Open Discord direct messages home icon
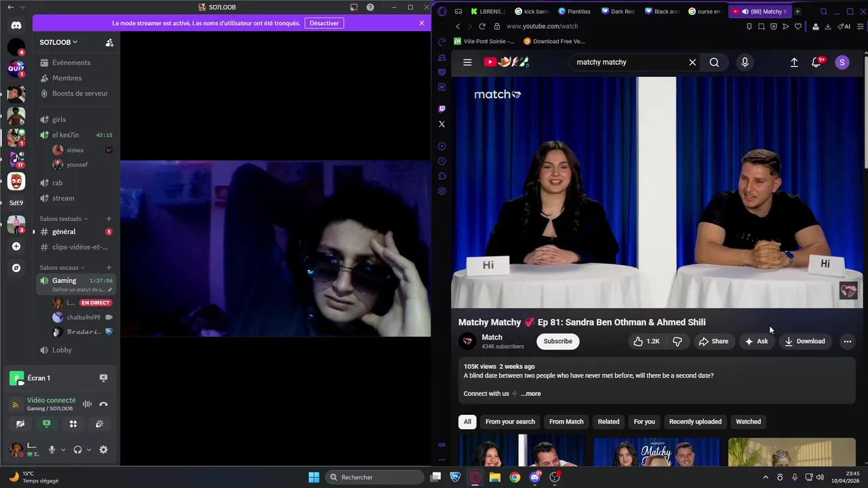 [x=16, y=25]
